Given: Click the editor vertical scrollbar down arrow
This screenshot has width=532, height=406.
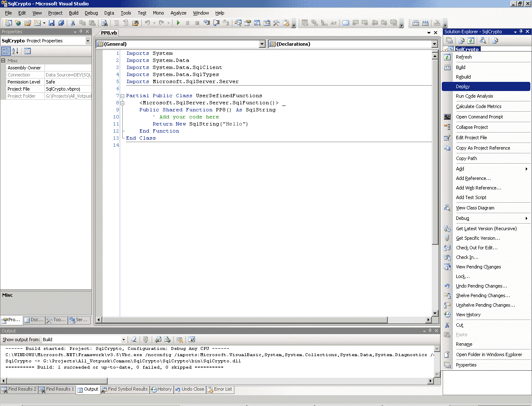Looking at the screenshot, I should 435,313.
